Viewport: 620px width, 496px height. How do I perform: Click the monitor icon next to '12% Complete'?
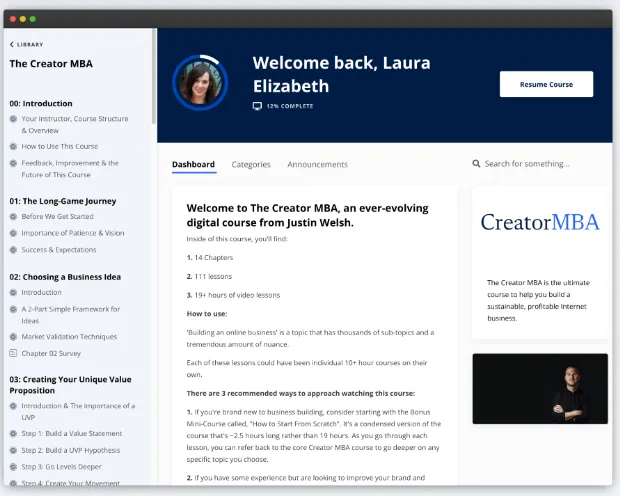(x=257, y=106)
